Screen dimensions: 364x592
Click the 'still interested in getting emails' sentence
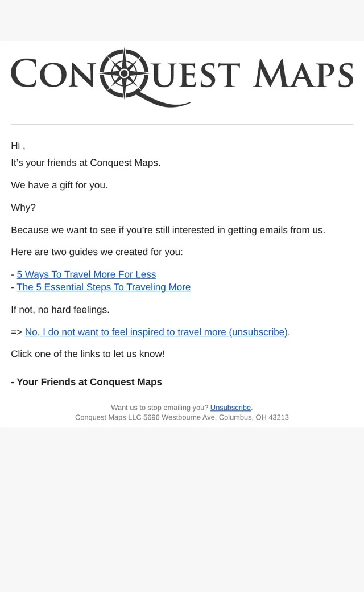point(168,231)
